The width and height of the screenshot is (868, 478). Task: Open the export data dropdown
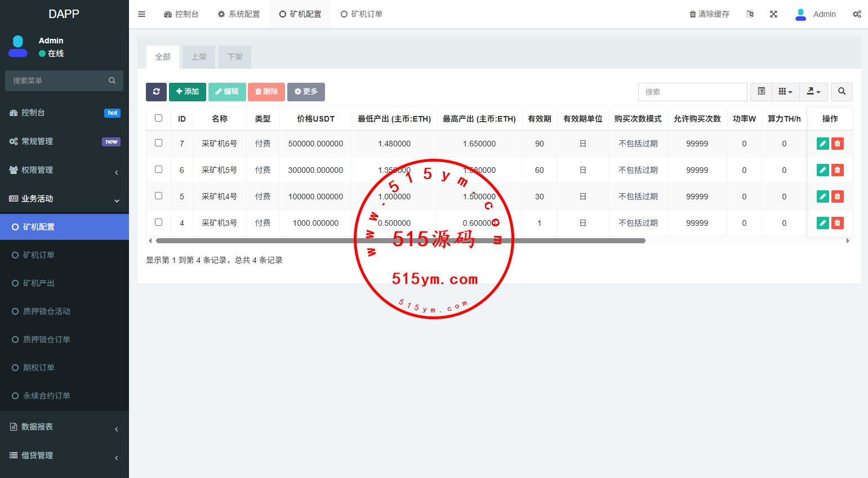click(813, 92)
